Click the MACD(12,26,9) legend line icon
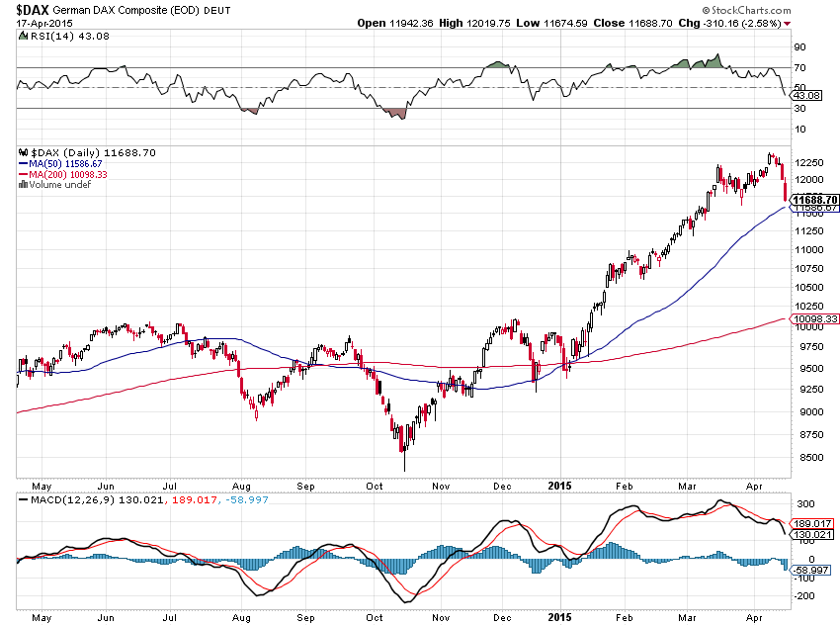 tap(24, 501)
